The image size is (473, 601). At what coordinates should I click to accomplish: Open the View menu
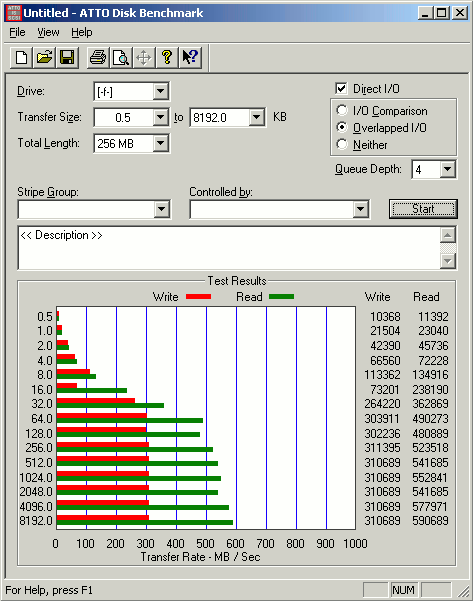click(x=48, y=33)
